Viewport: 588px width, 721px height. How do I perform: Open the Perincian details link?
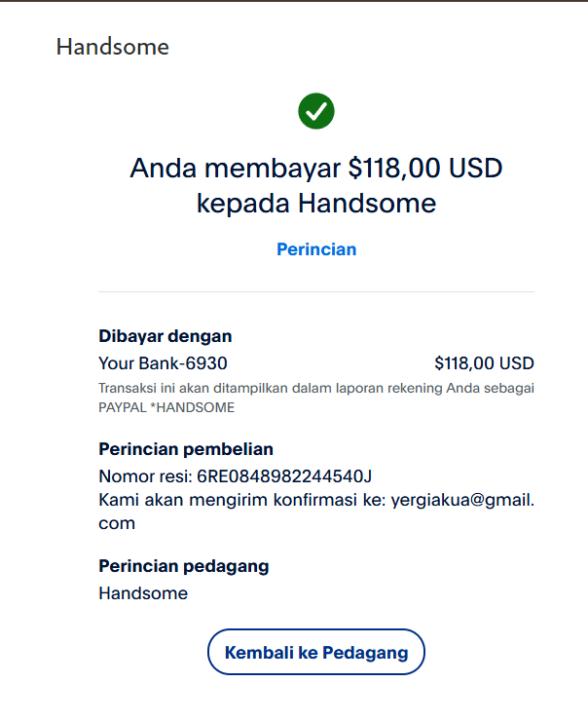[316, 249]
